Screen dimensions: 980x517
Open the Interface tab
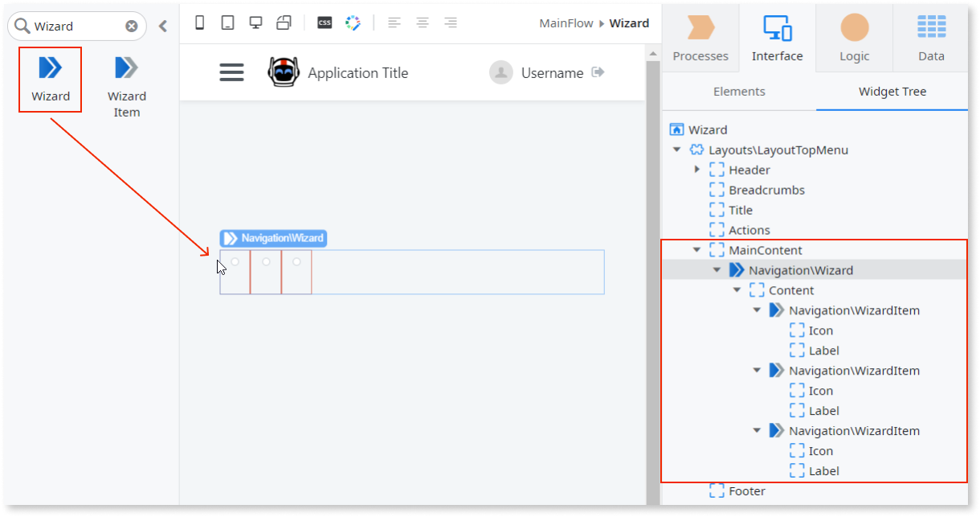point(777,39)
